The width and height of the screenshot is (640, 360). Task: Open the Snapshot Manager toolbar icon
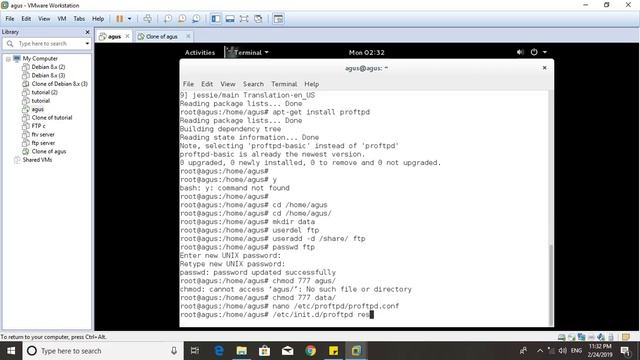tap(196, 19)
